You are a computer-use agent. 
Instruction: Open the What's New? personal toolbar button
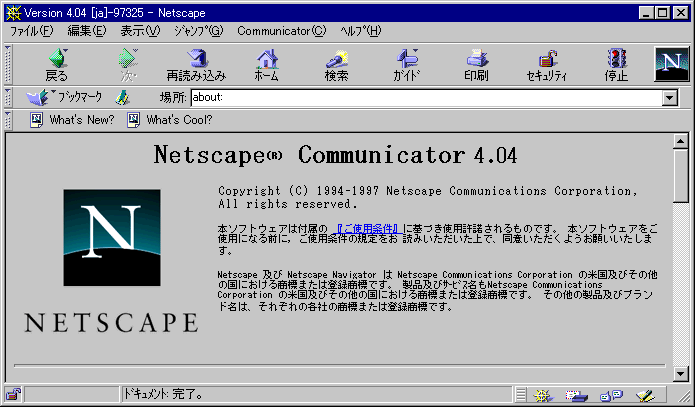click(72, 120)
